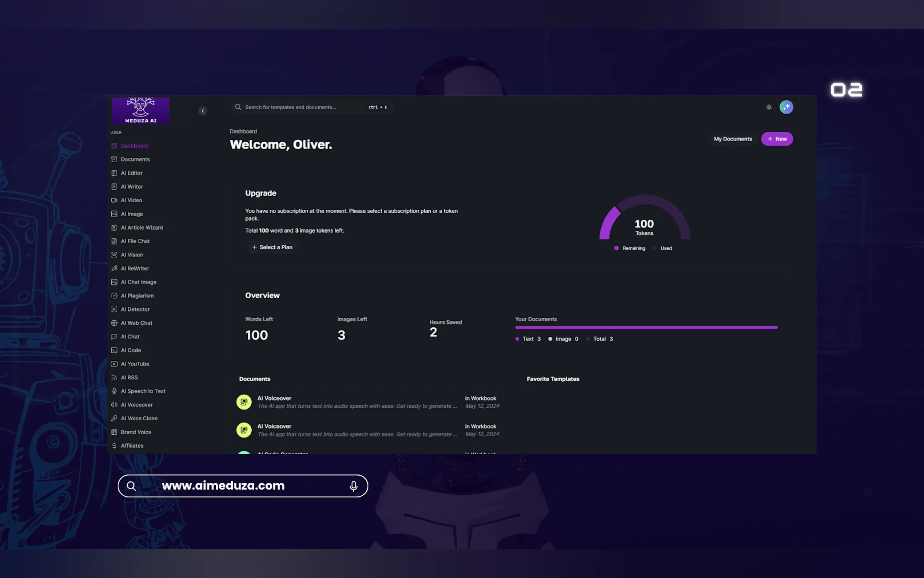Image resolution: width=924 pixels, height=578 pixels.
Task: Click the user avatar in the top right
Action: [786, 107]
